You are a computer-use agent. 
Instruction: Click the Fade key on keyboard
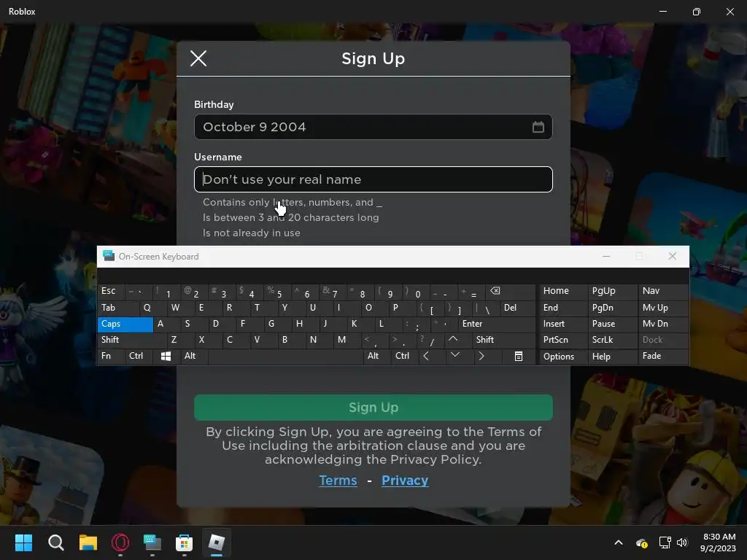tap(662, 356)
